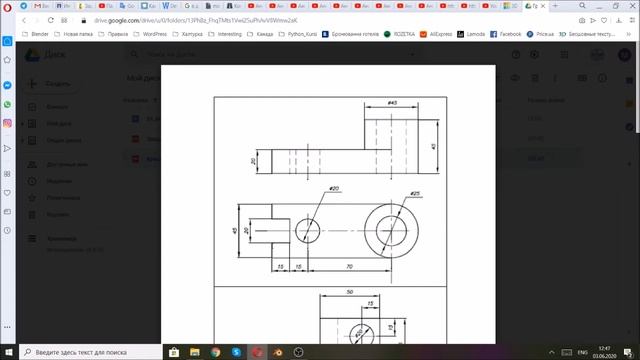
Task: Switch to the Gmail tab
Action: click(x=42, y=6)
